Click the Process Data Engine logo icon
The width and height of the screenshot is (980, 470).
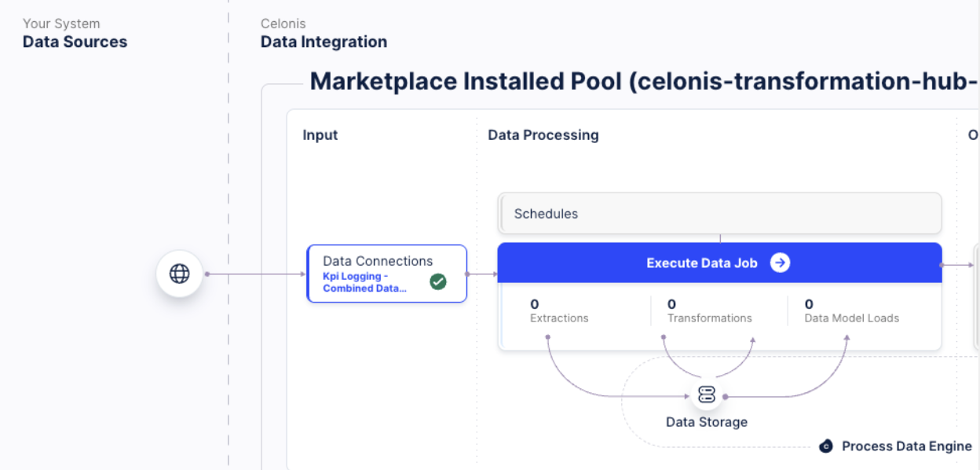point(825,446)
